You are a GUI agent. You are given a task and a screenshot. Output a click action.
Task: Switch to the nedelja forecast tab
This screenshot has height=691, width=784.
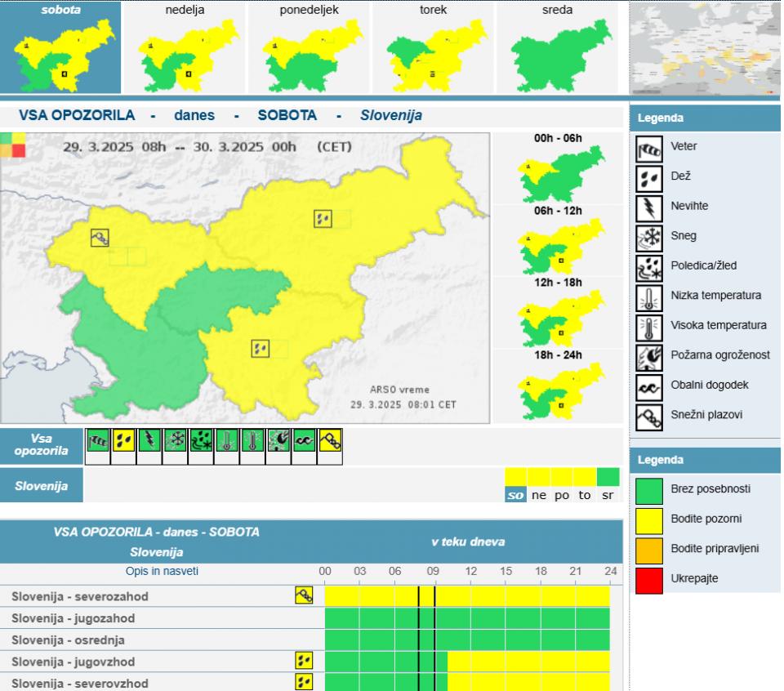click(185, 47)
